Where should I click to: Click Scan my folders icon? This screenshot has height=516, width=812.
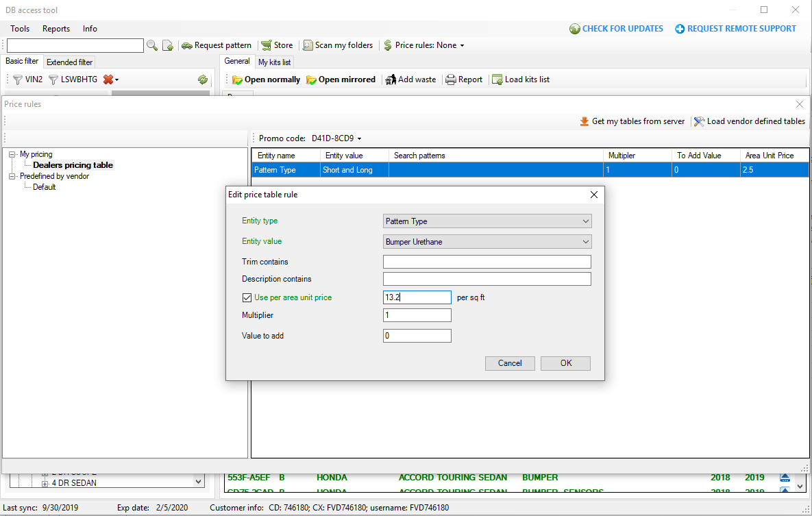(x=308, y=45)
